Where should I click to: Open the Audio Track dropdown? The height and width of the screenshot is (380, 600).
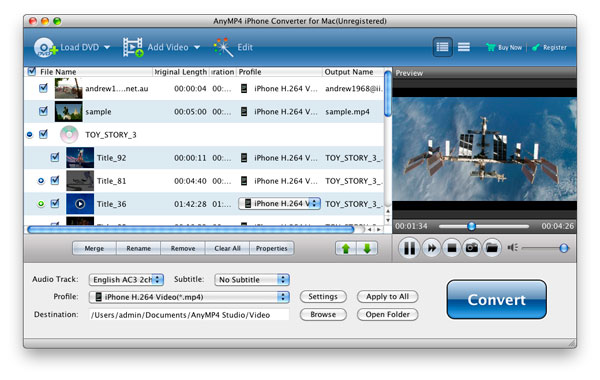point(126,280)
